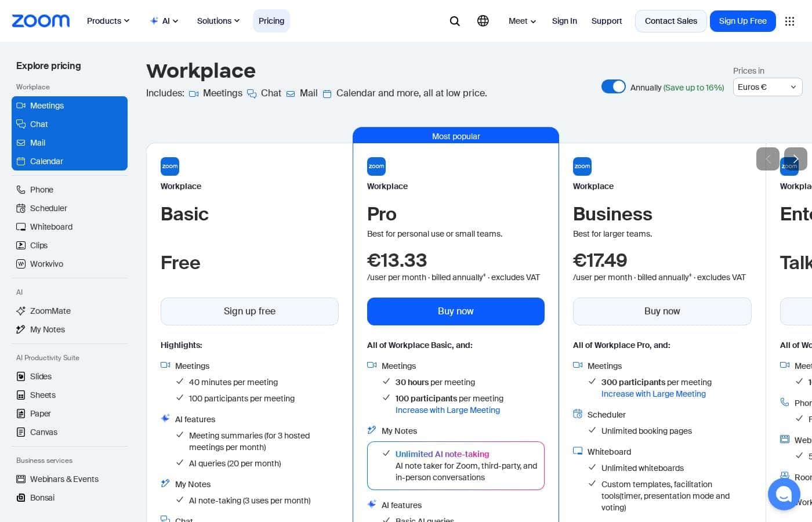The height and width of the screenshot is (522, 812).
Task: Click the Unlimited AI note-taking box
Action: (455, 466)
